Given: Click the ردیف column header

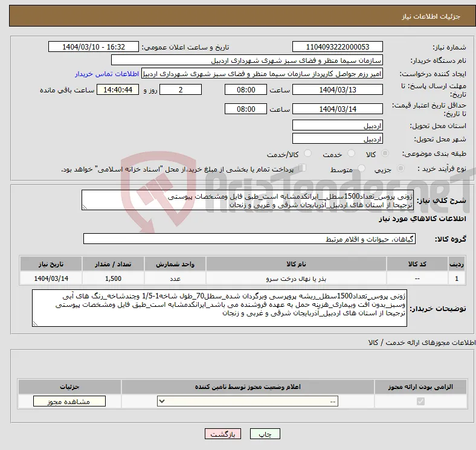Looking at the screenshot, I should point(457,264).
